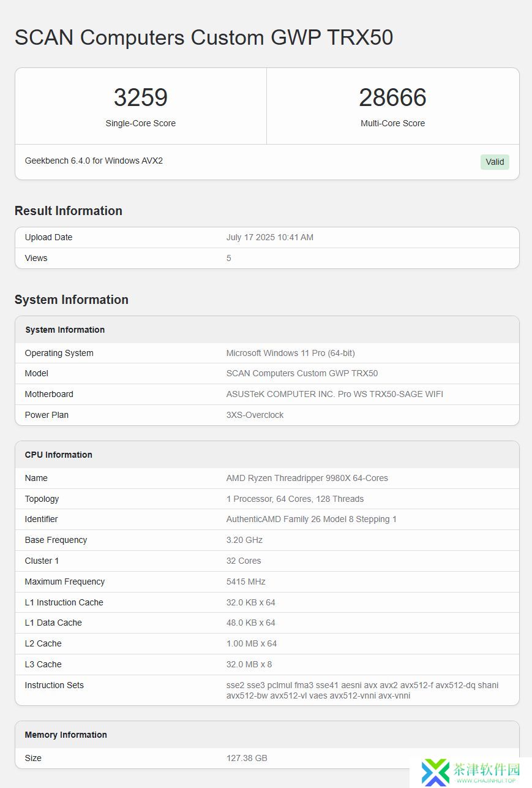Click the 'Motherboard' row label

pos(49,394)
